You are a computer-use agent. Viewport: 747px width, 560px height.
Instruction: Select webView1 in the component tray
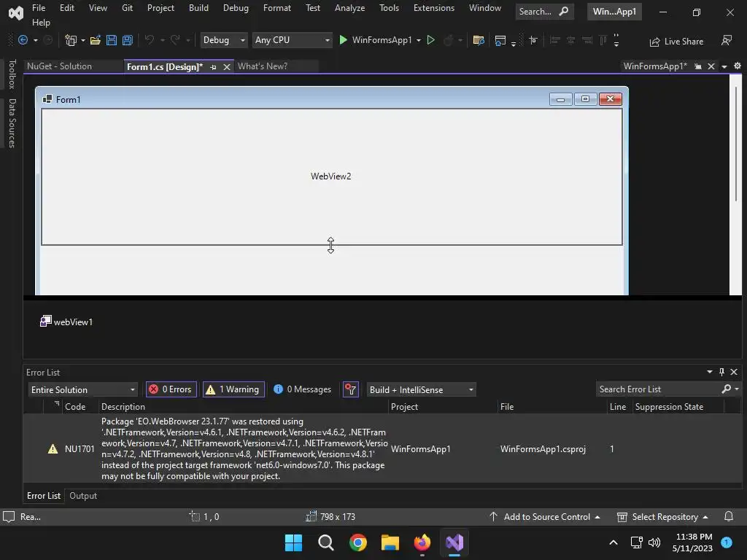tap(66, 322)
